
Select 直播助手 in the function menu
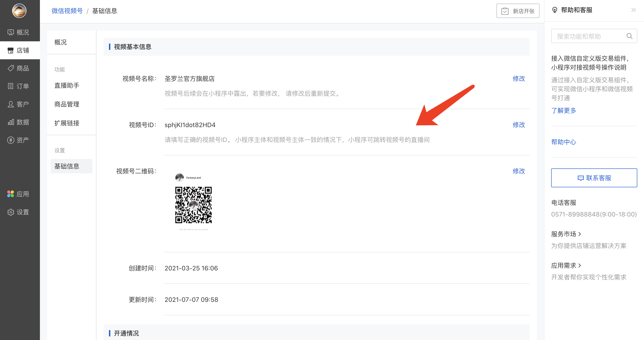click(x=67, y=85)
